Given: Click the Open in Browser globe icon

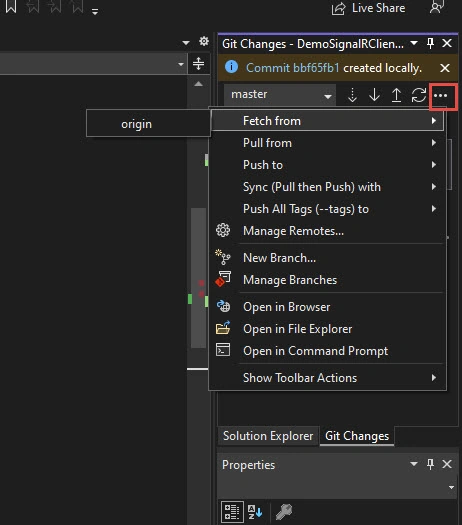Looking at the screenshot, I should pyautogui.click(x=223, y=306).
